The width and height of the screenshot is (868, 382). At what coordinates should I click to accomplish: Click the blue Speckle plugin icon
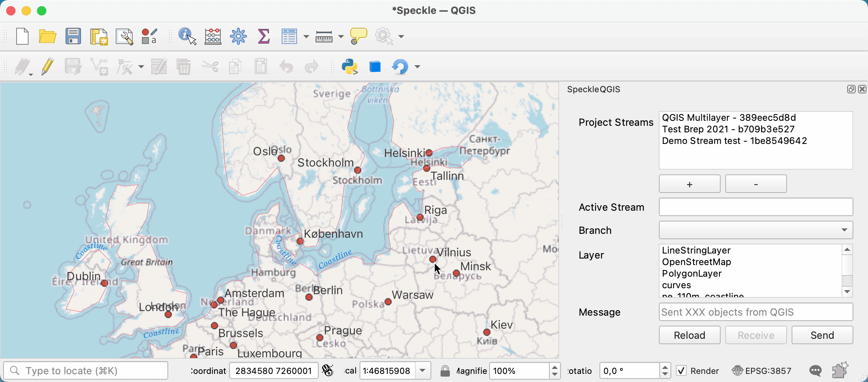375,67
